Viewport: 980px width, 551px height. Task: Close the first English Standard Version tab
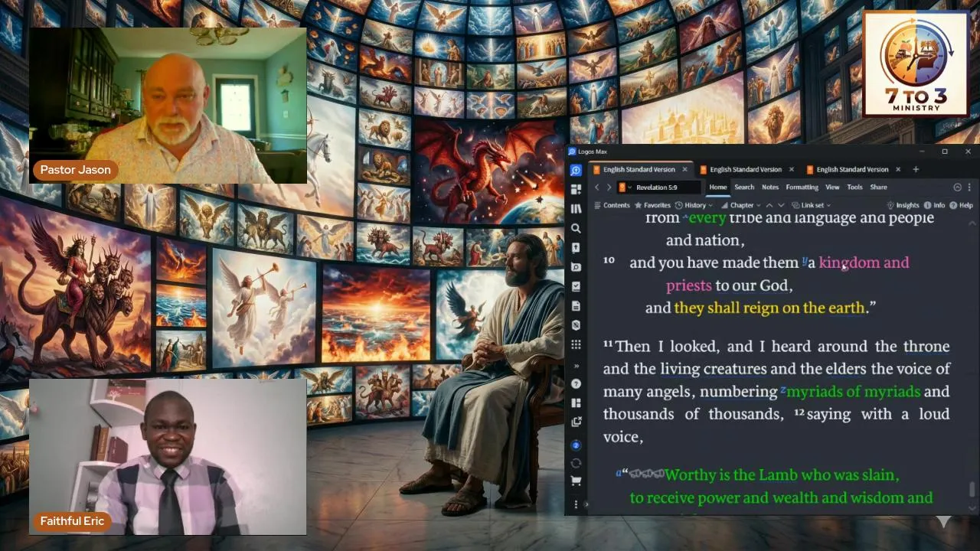684,170
